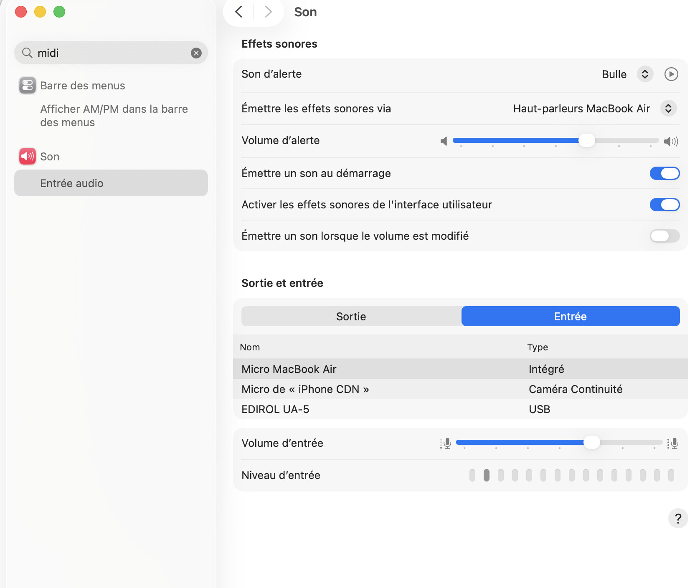
Task: Open sound effects output device dropdown
Action: coord(668,109)
